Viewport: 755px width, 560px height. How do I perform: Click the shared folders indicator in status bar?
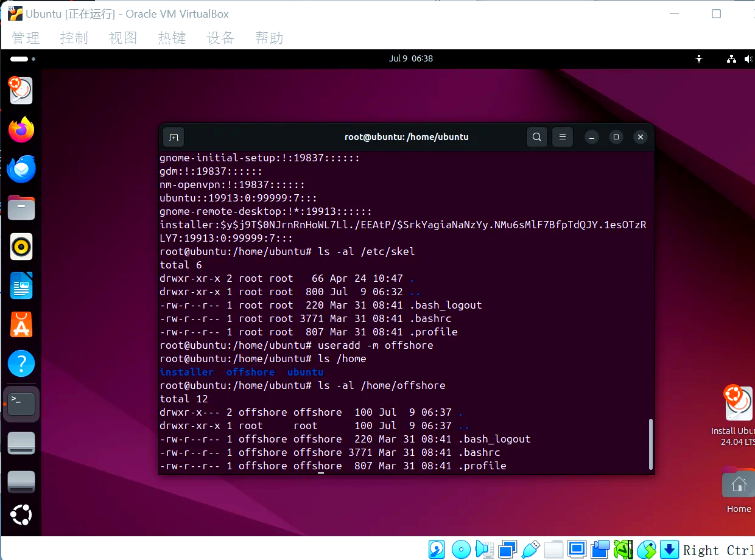click(553, 549)
